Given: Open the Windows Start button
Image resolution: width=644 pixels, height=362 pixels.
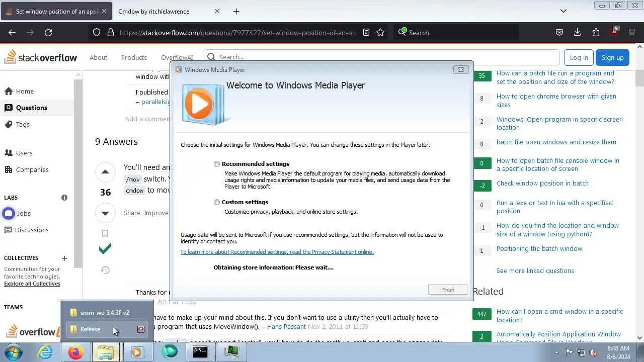Looking at the screenshot, I should pyautogui.click(x=13, y=351).
